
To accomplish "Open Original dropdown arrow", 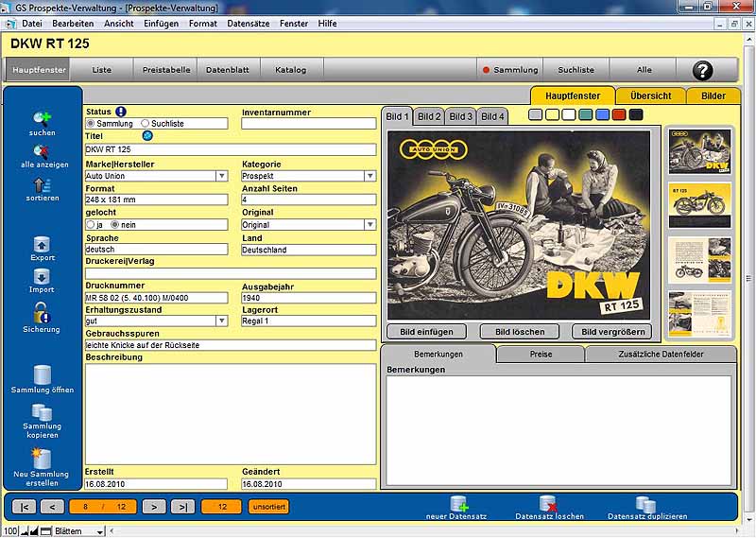I will [369, 225].
